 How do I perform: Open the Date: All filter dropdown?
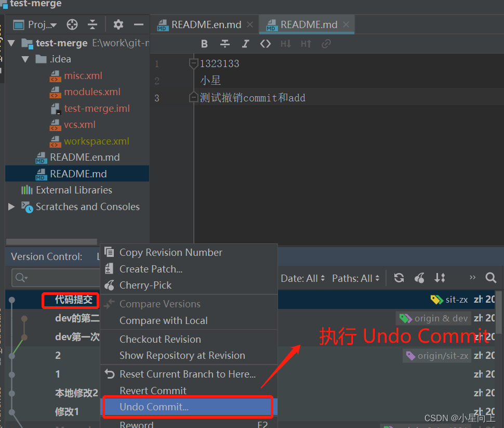click(x=302, y=278)
